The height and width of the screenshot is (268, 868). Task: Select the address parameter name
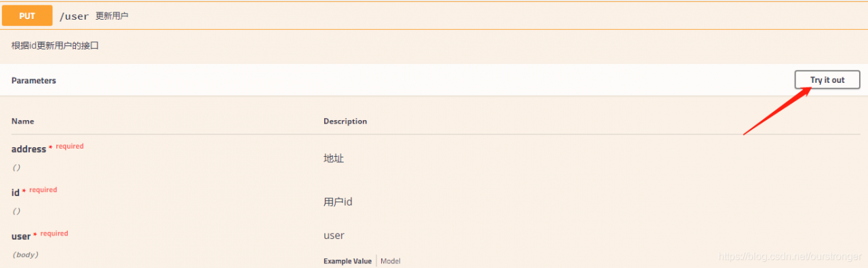[28, 149]
